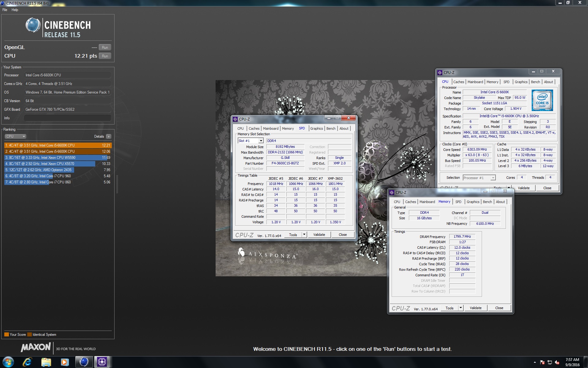Click the GFX Board field

tap(68, 109)
